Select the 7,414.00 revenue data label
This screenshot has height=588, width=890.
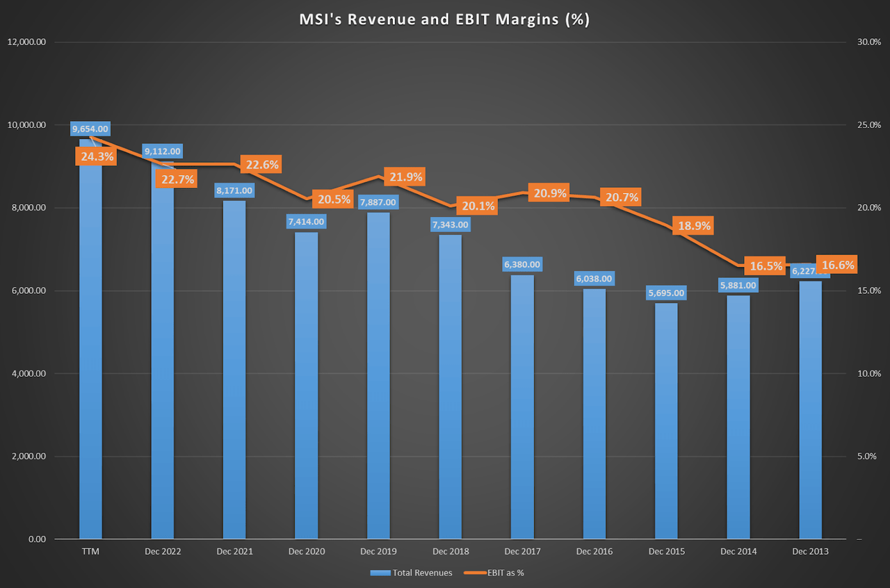pos(306,222)
